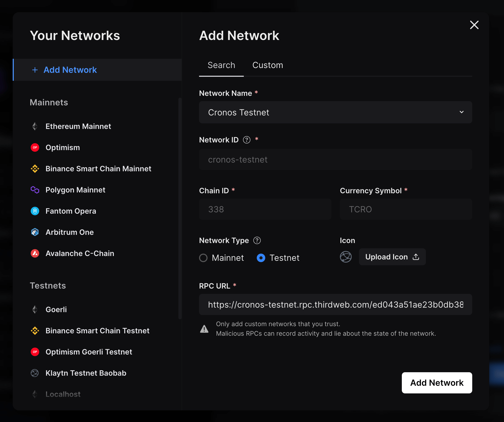
Task: Click the globe icon placeholder under Icon
Action: [x=346, y=257]
